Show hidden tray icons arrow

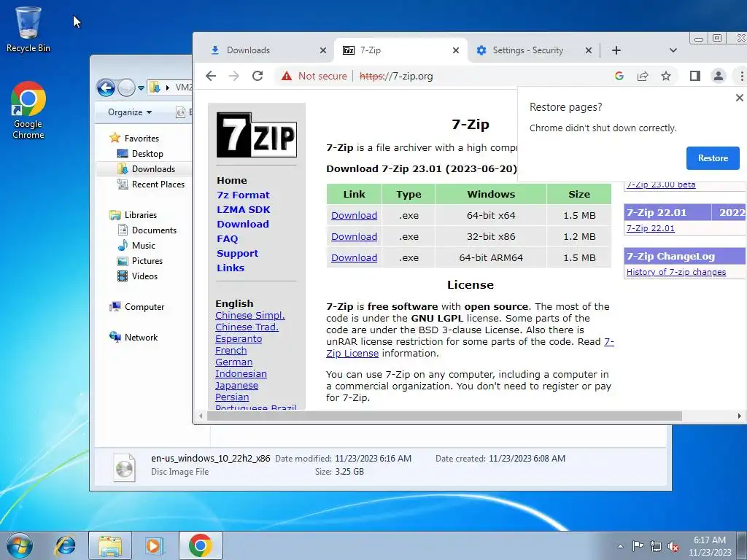click(x=620, y=546)
